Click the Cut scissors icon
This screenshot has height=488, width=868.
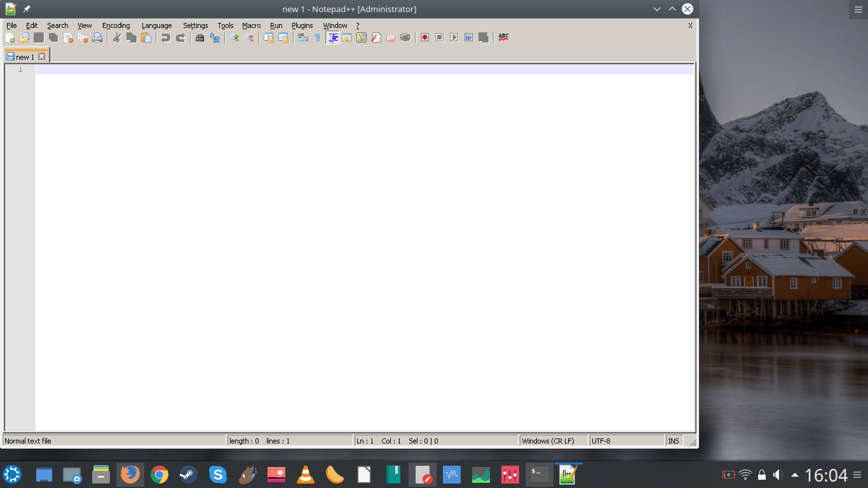[x=117, y=37]
